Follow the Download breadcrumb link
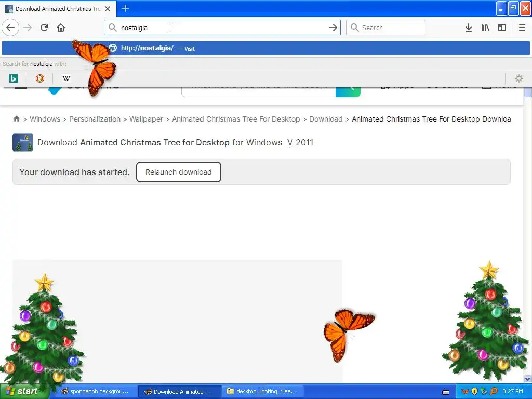Screen dimensions: 532x399 (x=326, y=119)
